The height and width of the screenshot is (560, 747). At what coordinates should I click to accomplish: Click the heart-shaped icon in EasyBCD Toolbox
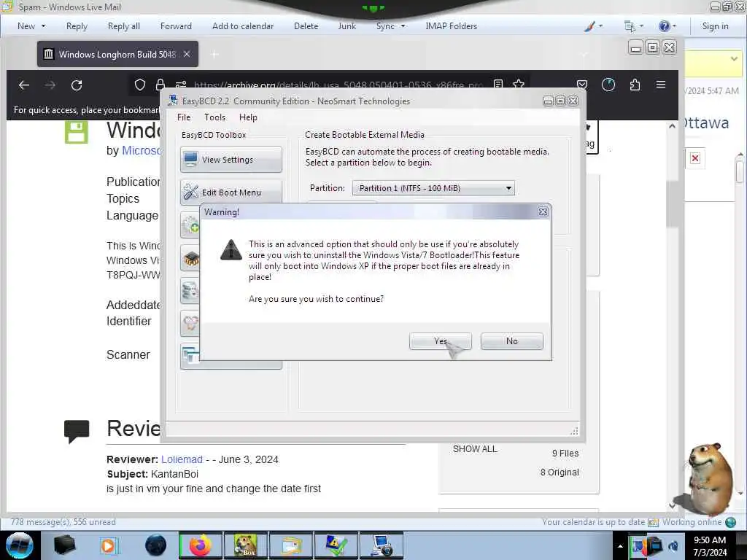190,323
